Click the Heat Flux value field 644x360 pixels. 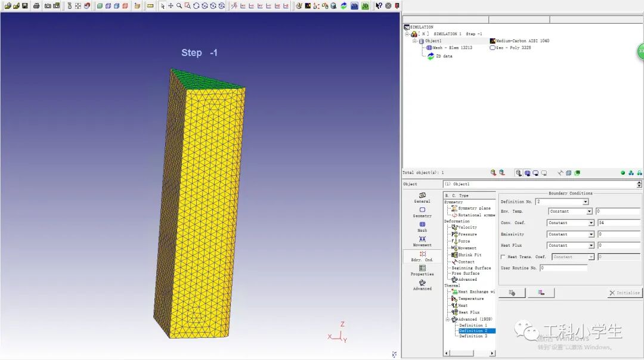tap(618, 245)
